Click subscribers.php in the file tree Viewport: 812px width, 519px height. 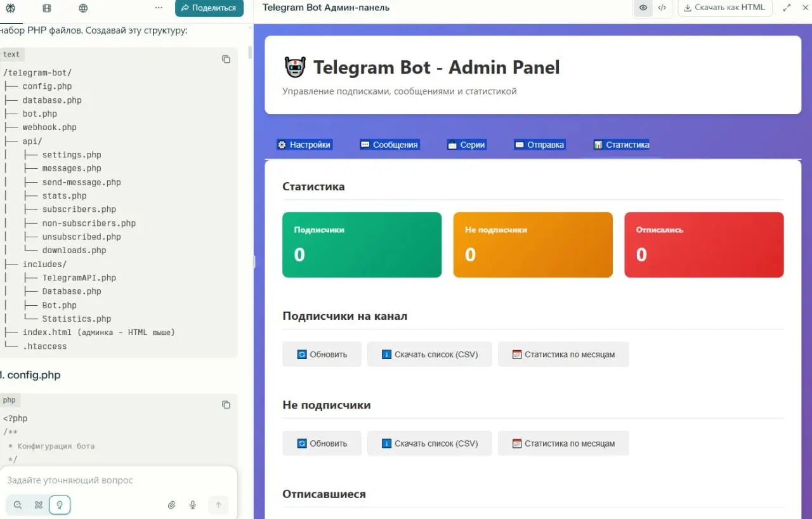click(79, 209)
